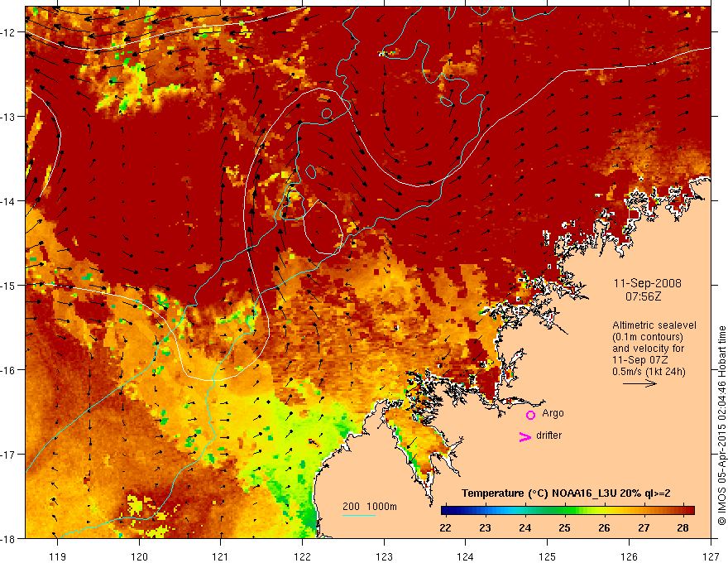Image resolution: width=728 pixels, height=563 pixels.
Task: Click the "0.5m/s (1kt 24h)" scale text
Action: click(x=649, y=372)
